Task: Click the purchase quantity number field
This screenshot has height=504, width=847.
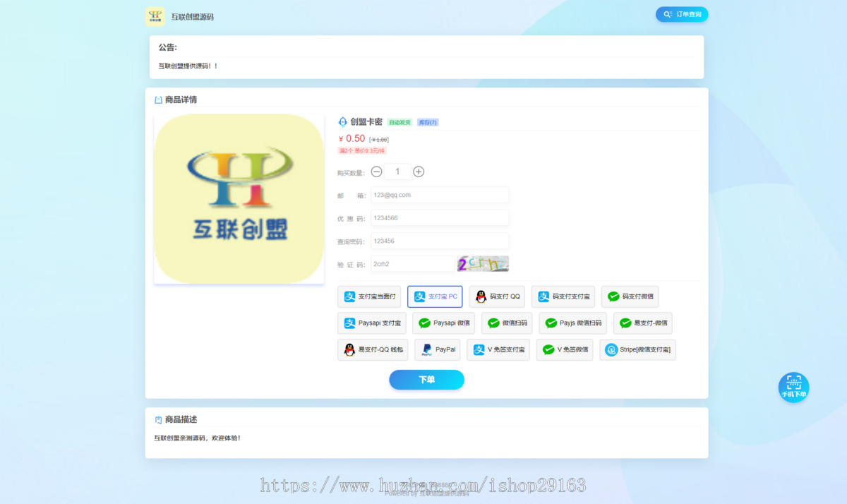Action: [x=397, y=172]
